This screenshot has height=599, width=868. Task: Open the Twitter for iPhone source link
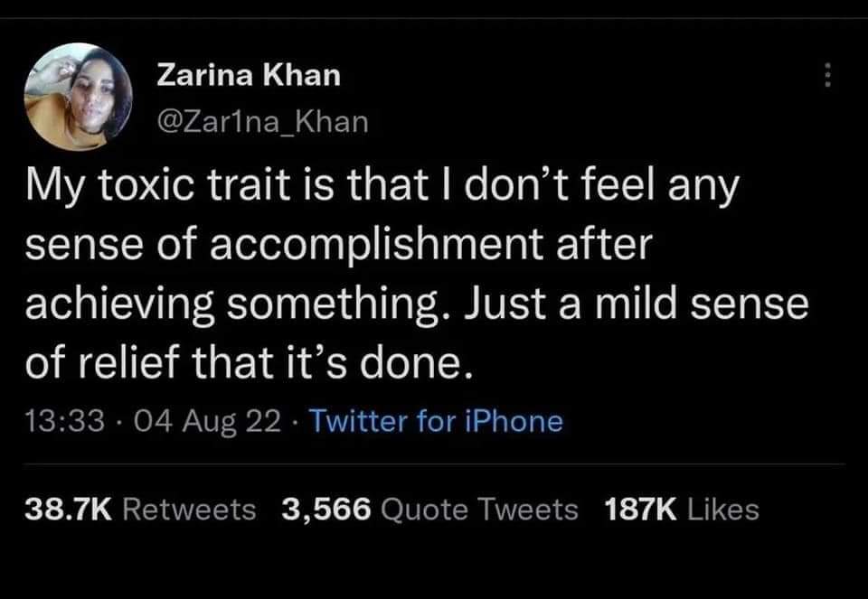click(436, 421)
